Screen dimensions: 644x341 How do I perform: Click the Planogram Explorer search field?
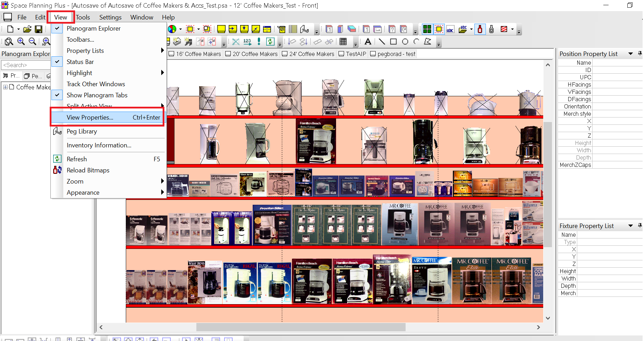[x=26, y=65]
